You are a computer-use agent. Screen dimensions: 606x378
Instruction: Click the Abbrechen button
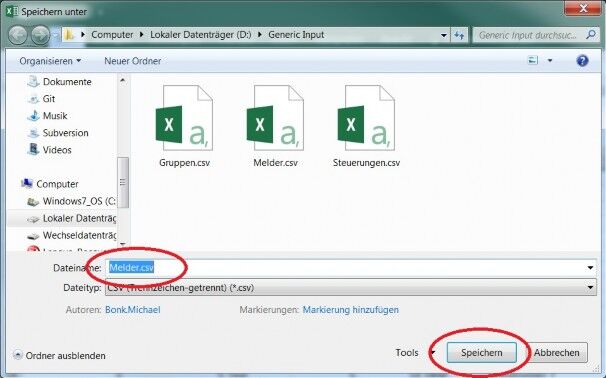(557, 352)
